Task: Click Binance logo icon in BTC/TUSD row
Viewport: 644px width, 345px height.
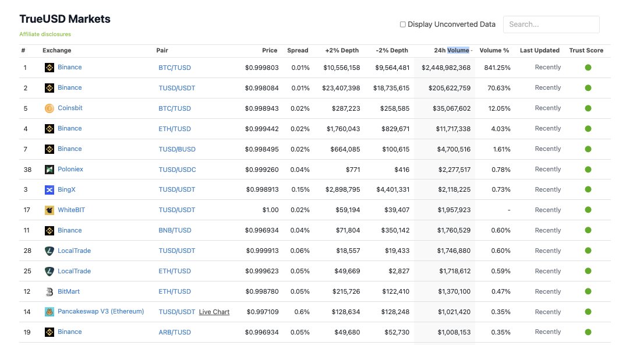Action: 49,68
